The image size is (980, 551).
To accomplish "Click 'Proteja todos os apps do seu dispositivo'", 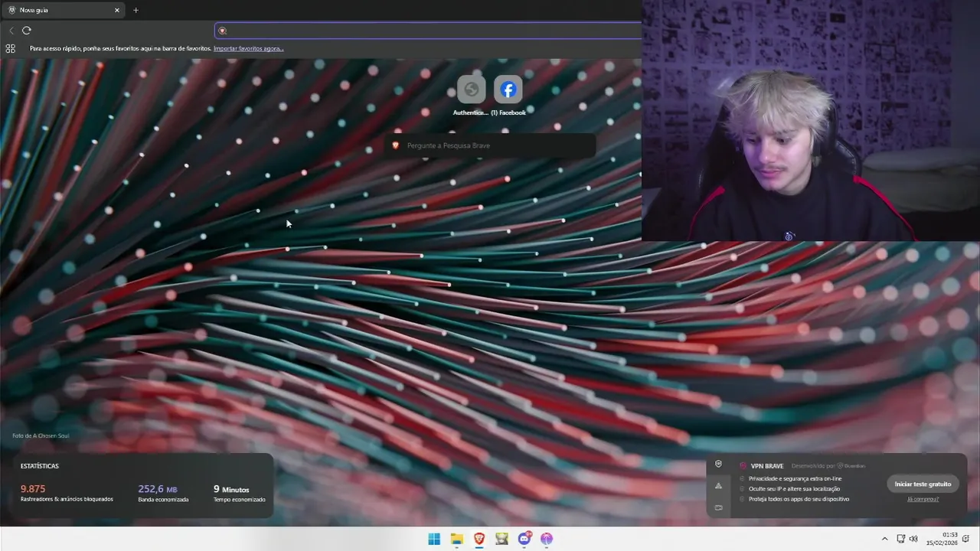I will [799, 499].
